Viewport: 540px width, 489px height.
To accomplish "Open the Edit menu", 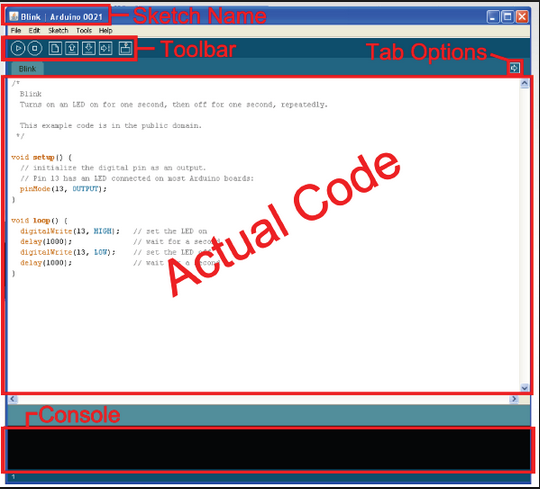I will click(34, 31).
